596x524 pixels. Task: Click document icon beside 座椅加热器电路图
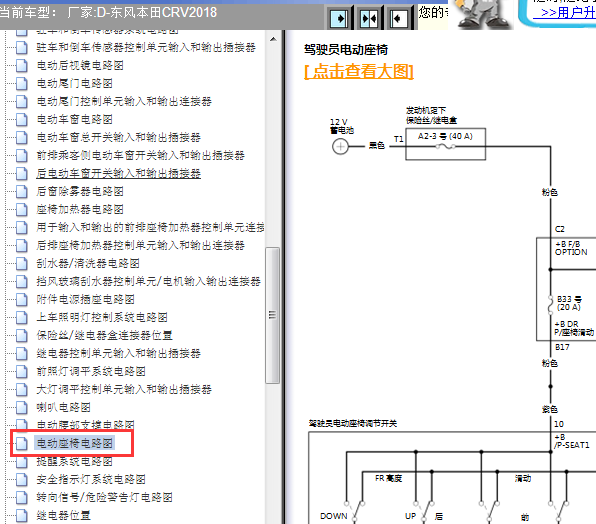pyautogui.click(x=22, y=209)
